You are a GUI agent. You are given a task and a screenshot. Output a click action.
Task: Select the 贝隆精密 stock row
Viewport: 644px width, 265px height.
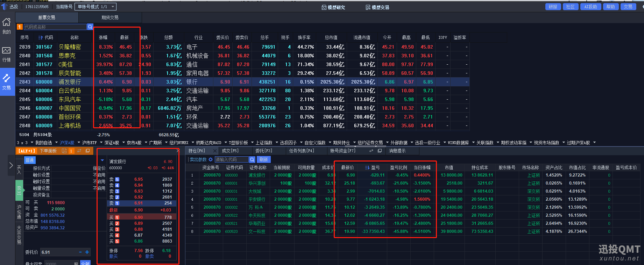(x=242, y=47)
